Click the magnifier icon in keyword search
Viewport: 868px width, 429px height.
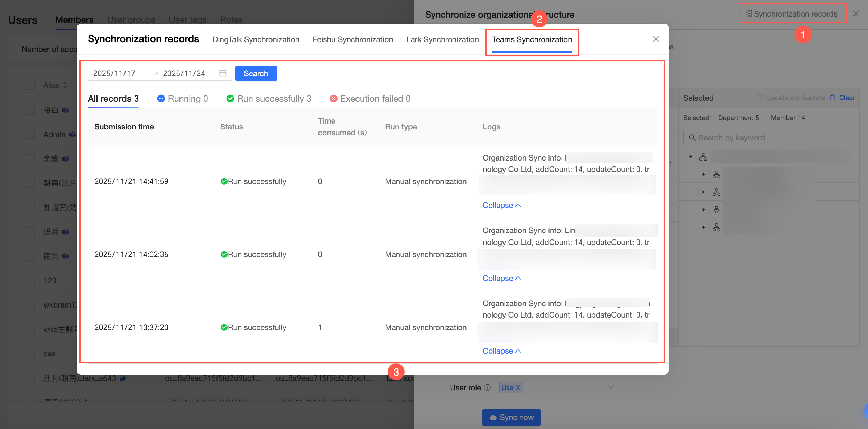(692, 138)
